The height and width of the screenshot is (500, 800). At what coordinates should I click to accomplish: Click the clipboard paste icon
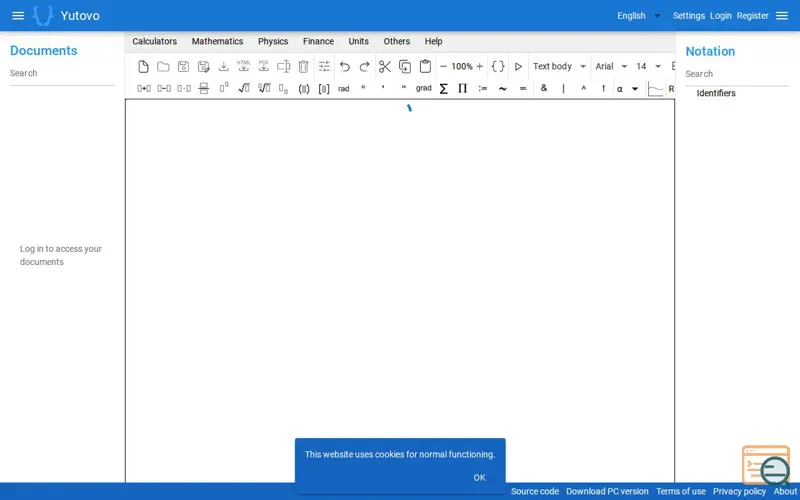coord(425,66)
